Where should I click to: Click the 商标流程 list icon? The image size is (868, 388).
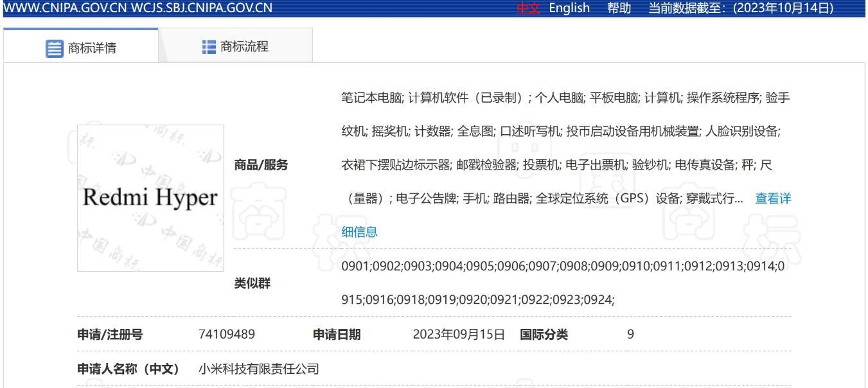coord(208,46)
